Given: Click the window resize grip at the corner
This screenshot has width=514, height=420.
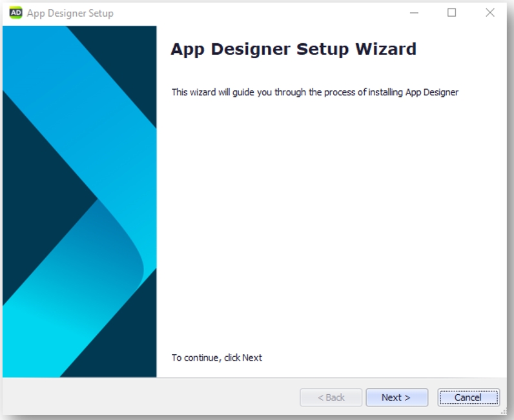Looking at the screenshot, I should tap(504, 412).
